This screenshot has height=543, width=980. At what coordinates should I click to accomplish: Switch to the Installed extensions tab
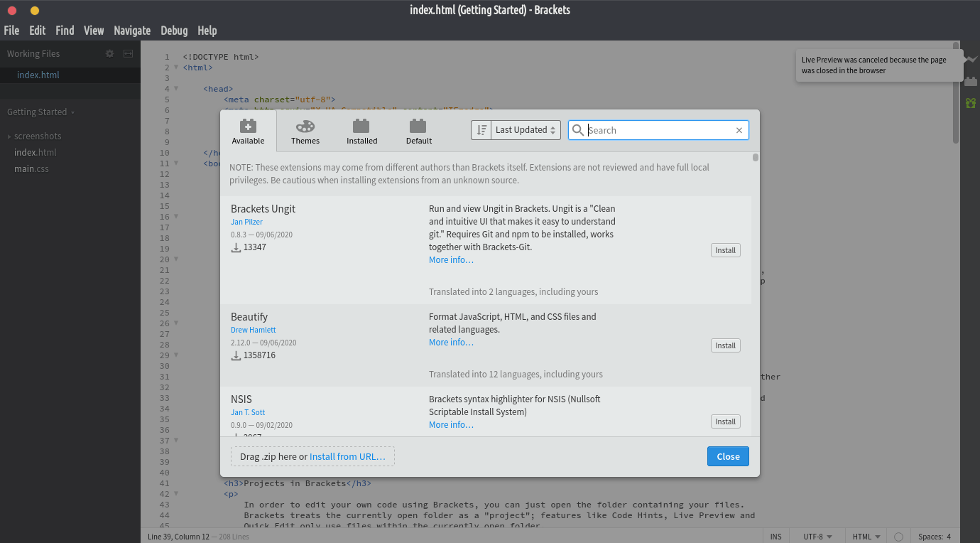point(361,131)
